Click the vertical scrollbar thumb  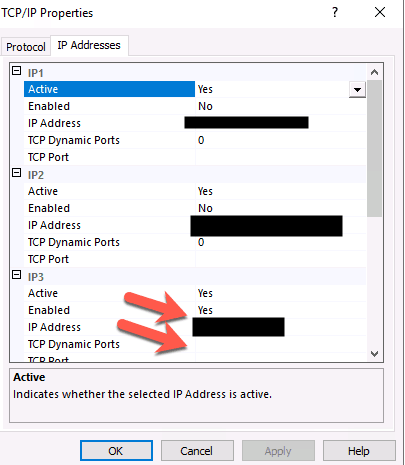[374, 149]
